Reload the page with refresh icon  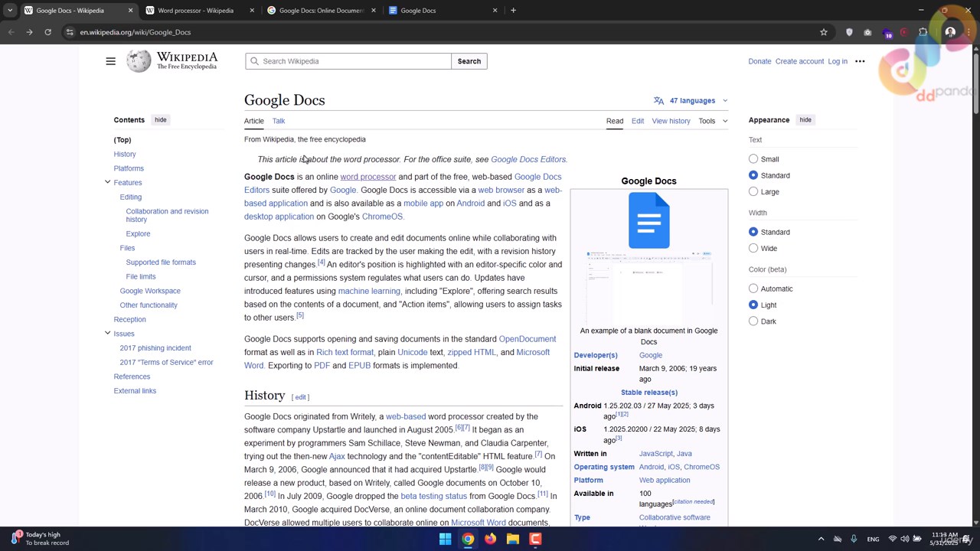pos(47,32)
